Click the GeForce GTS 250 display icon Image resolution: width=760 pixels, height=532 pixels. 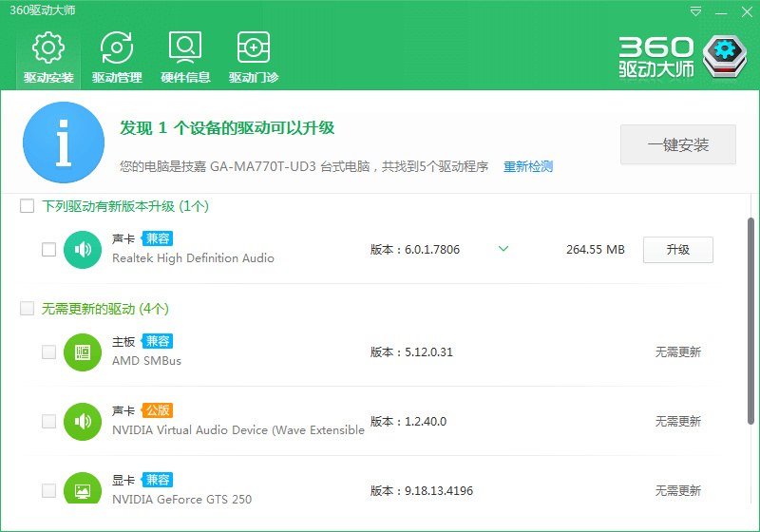(83, 488)
